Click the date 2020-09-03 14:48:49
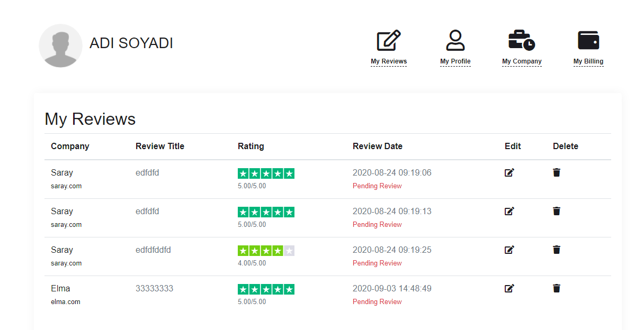 click(392, 289)
